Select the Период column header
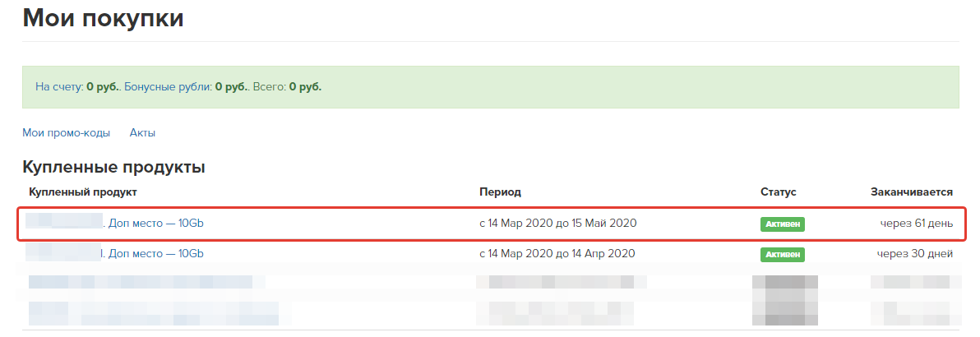 click(x=500, y=192)
